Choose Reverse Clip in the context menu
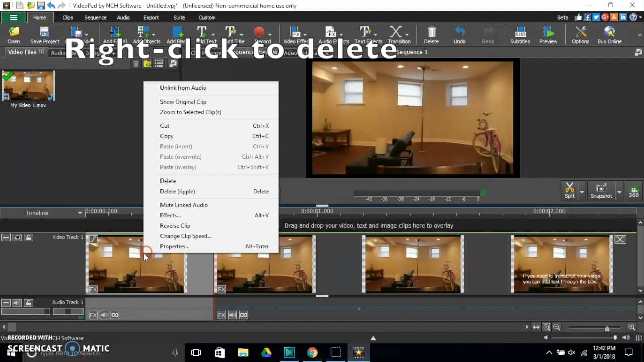The image size is (644, 362). 211,226
